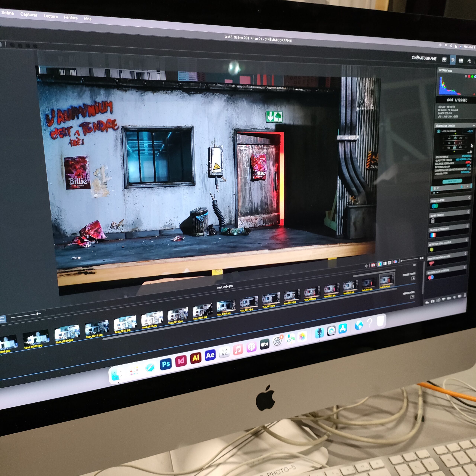
Task: Click the Notes Caméra notepad icon
Action: tap(433, 221)
